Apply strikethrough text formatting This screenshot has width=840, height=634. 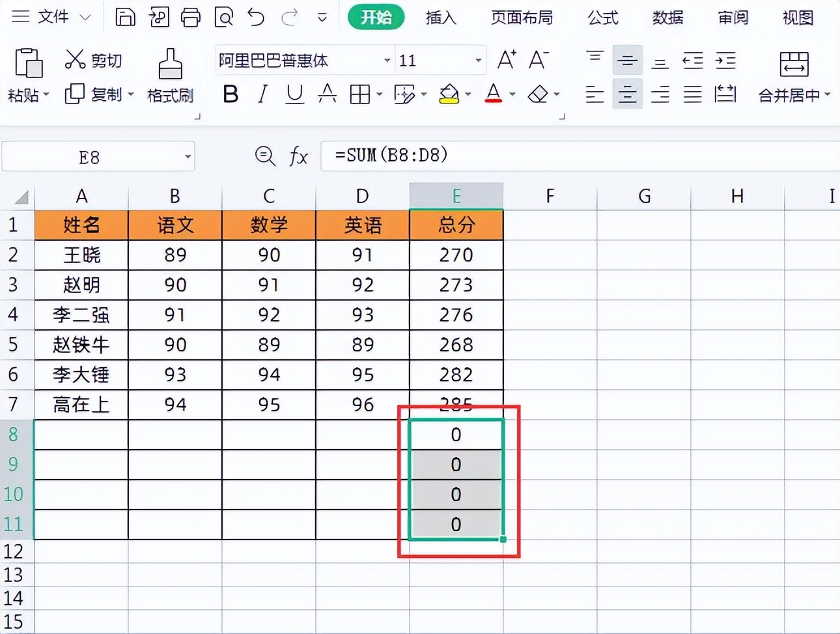[327, 94]
